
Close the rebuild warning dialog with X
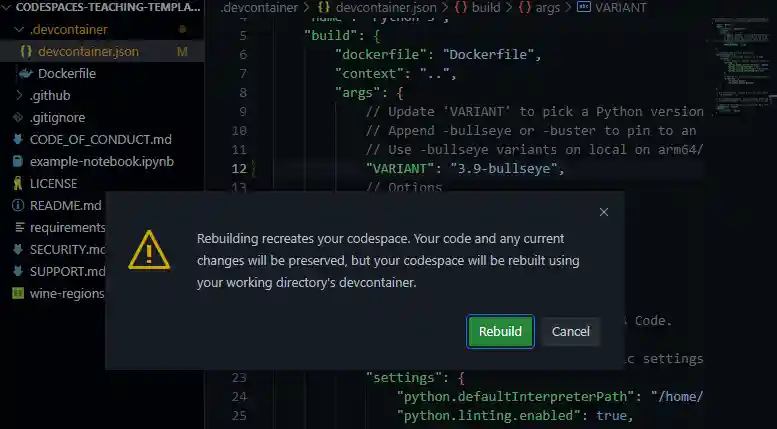(x=604, y=212)
